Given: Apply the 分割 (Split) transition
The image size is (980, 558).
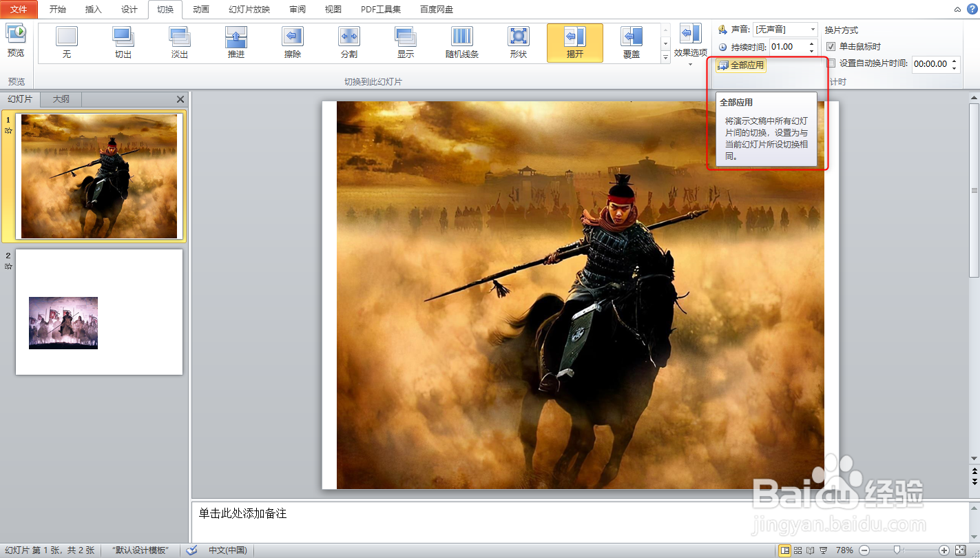Looking at the screenshot, I should (349, 43).
